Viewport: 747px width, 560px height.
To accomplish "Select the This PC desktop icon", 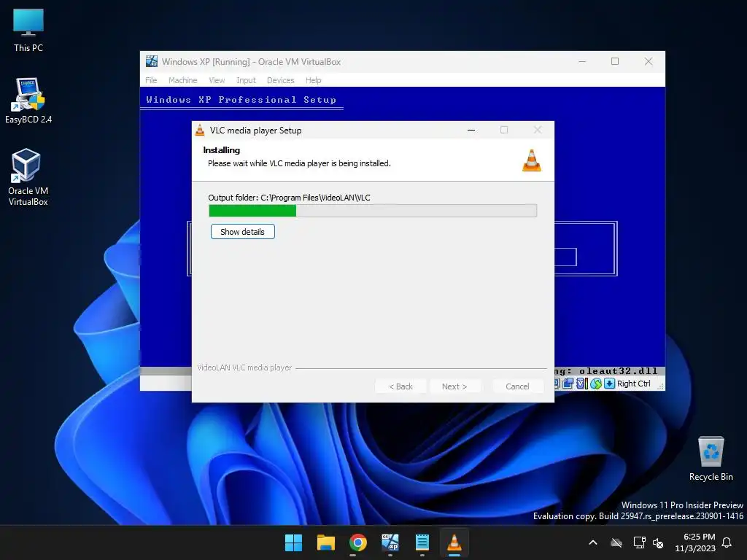I will (28, 30).
